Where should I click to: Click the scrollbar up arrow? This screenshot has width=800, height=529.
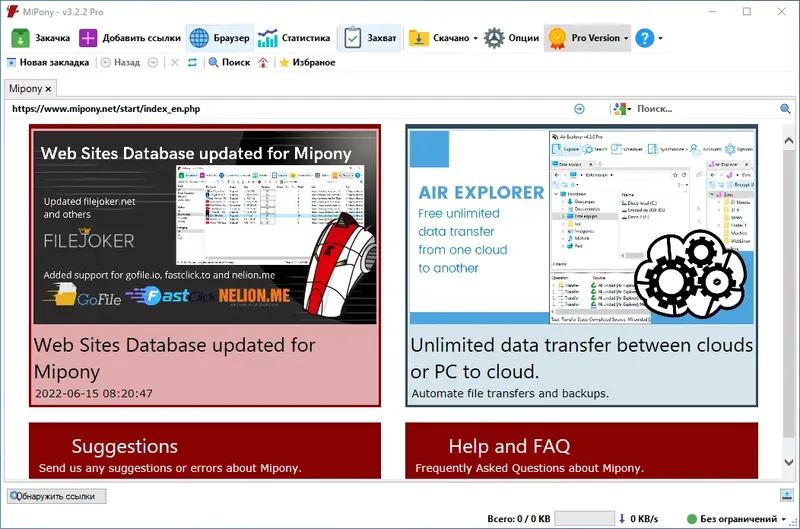(x=789, y=140)
